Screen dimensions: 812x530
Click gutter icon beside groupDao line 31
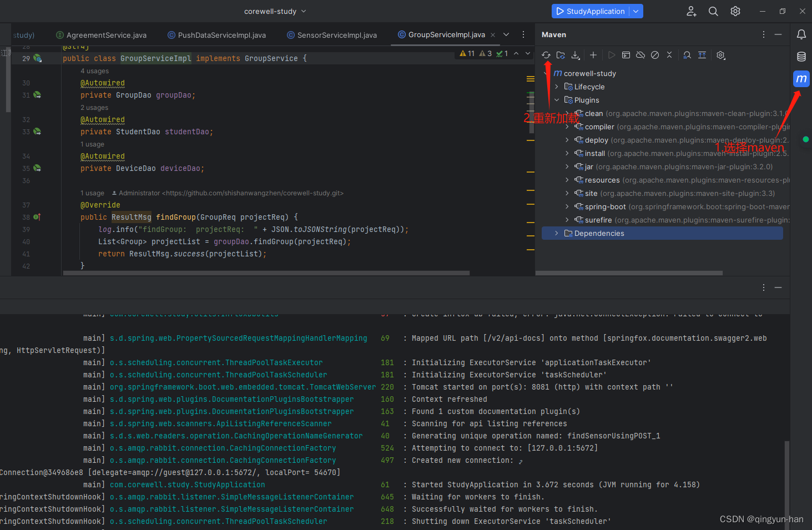tap(37, 95)
